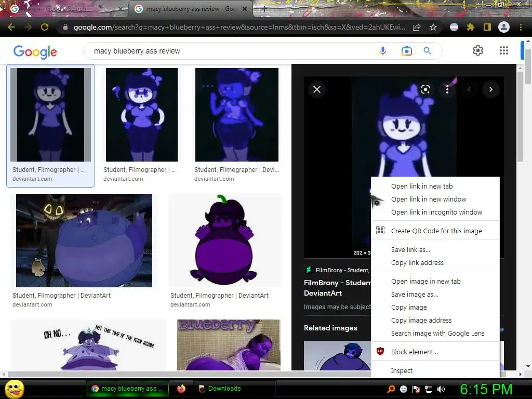This screenshot has width=532, height=399.
Task: Click the Start menu smiley button
Action: pos(15,389)
